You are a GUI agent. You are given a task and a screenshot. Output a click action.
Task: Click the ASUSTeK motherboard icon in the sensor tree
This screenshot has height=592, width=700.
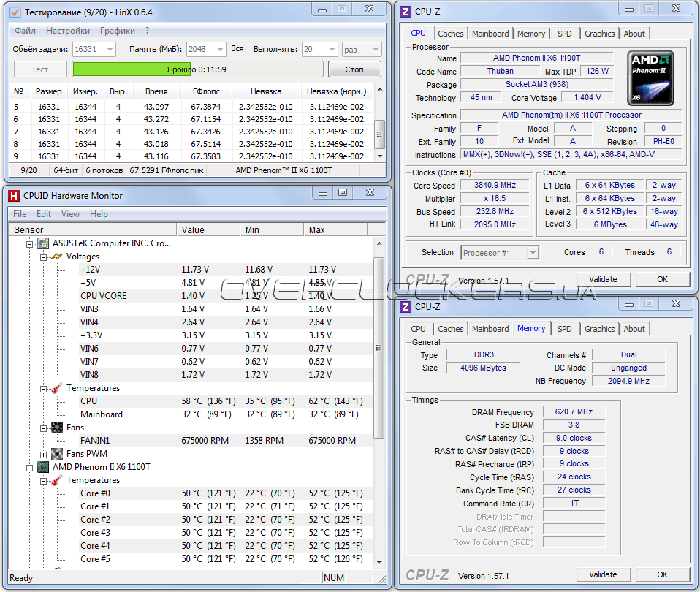click(x=44, y=243)
